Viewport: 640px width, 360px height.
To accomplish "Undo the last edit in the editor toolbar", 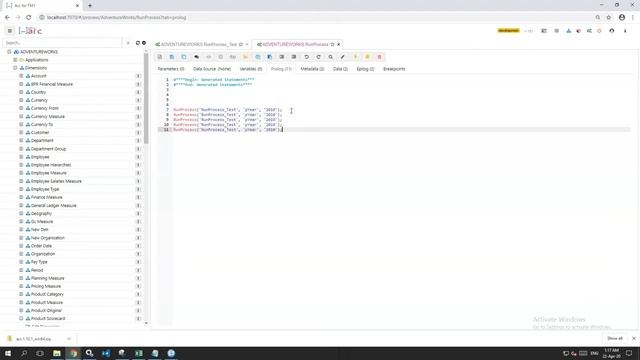I will click(306, 57).
